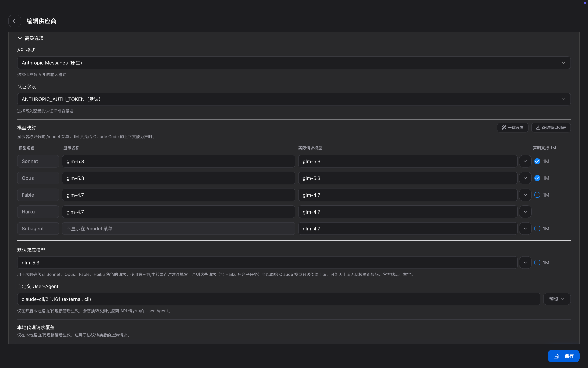
Task: Click the Subagent role field
Action: (38, 229)
